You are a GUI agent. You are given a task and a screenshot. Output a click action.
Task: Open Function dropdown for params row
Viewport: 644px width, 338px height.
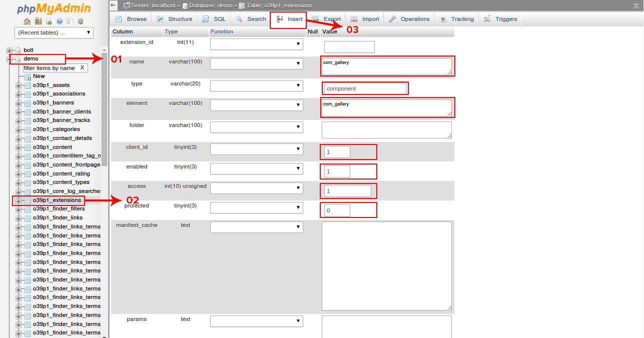coord(257,321)
